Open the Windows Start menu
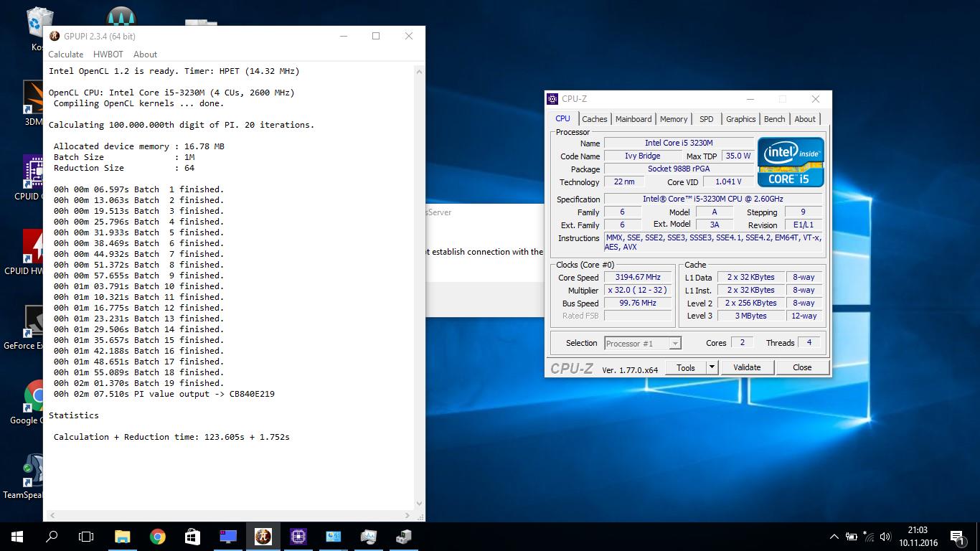The width and height of the screenshot is (980, 551). click(17, 536)
